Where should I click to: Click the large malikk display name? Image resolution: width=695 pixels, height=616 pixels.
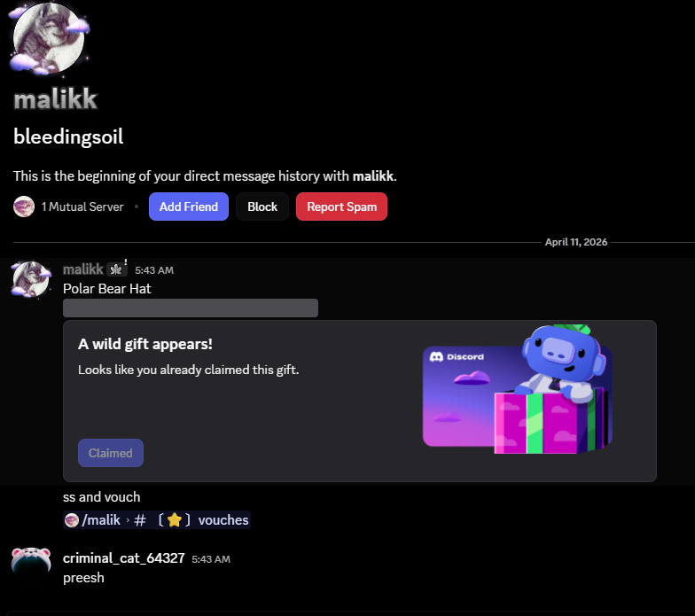(x=55, y=99)
